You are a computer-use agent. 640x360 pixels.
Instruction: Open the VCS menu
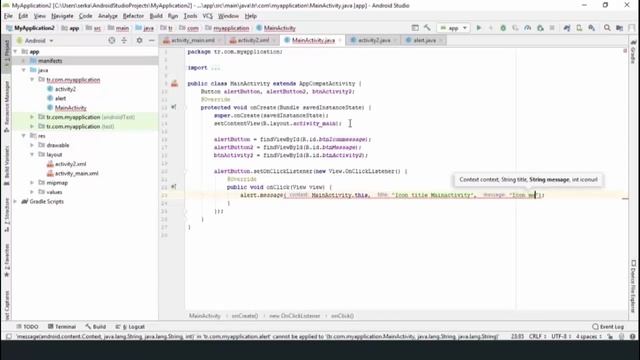coord(207,16)
